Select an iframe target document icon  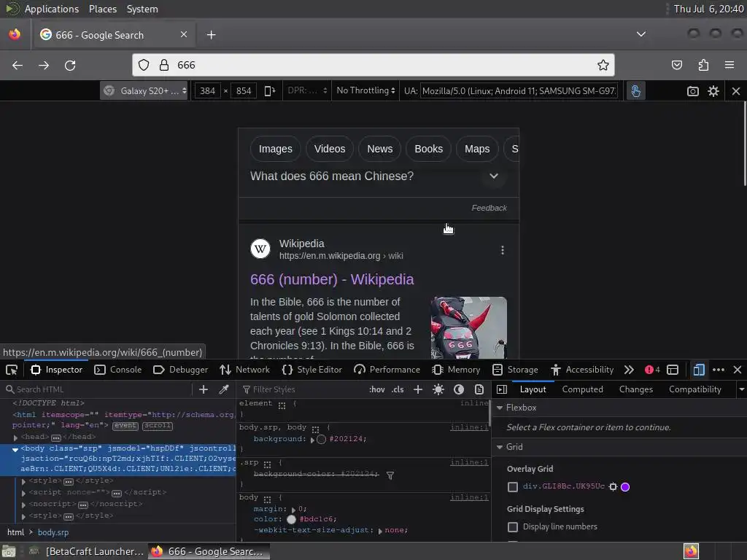[x=672, y=370]
